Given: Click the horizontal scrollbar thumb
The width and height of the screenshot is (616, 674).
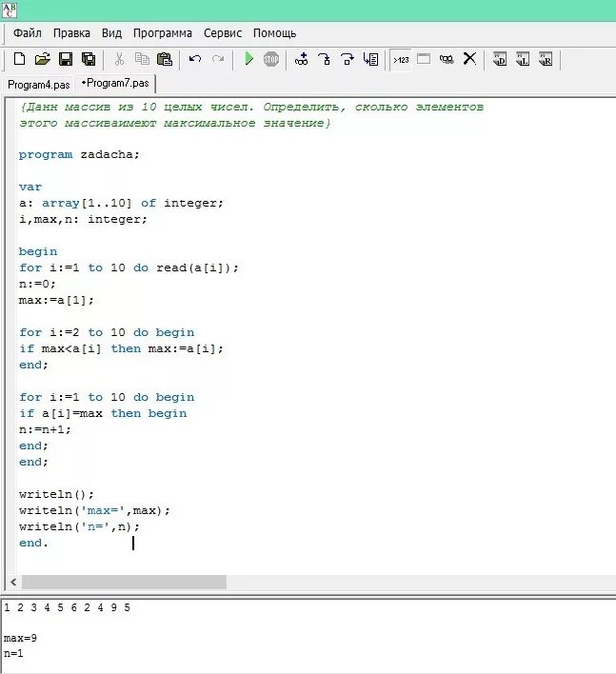Looking at the screenshot, I should pos(124,583).
